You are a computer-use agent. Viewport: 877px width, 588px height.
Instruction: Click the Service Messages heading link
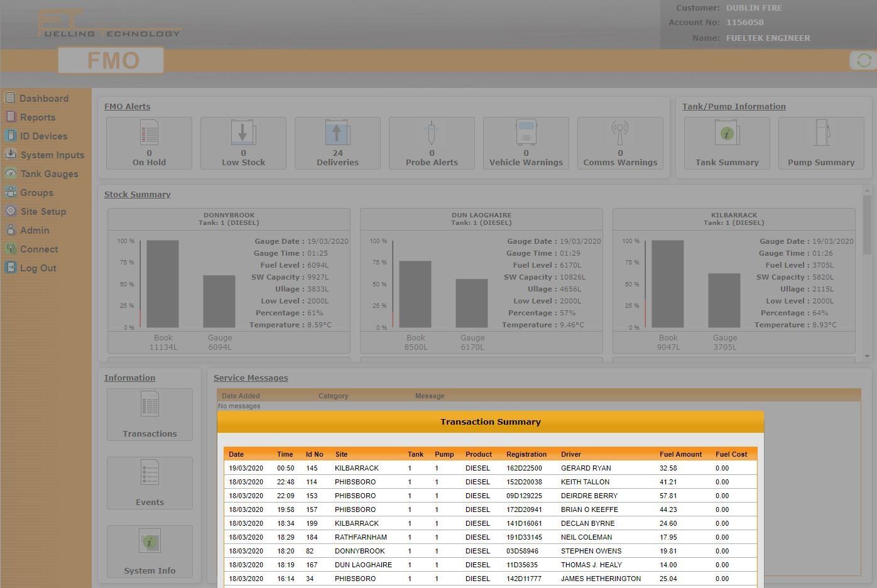tap(251, 378)
